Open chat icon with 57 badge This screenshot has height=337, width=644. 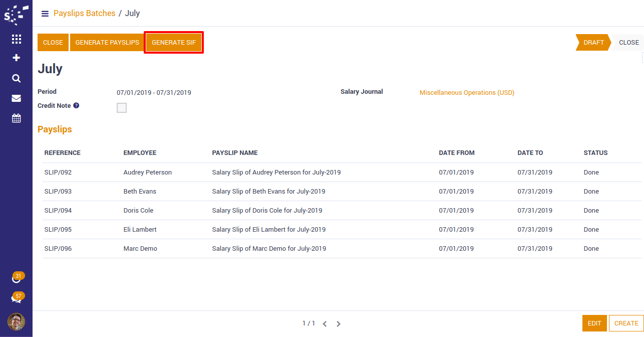(17, 298)
